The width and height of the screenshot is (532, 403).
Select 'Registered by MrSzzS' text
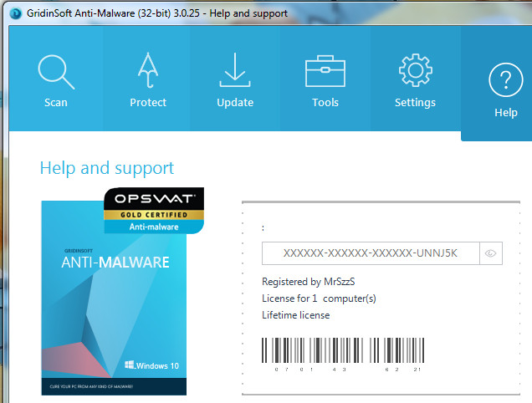308,282
